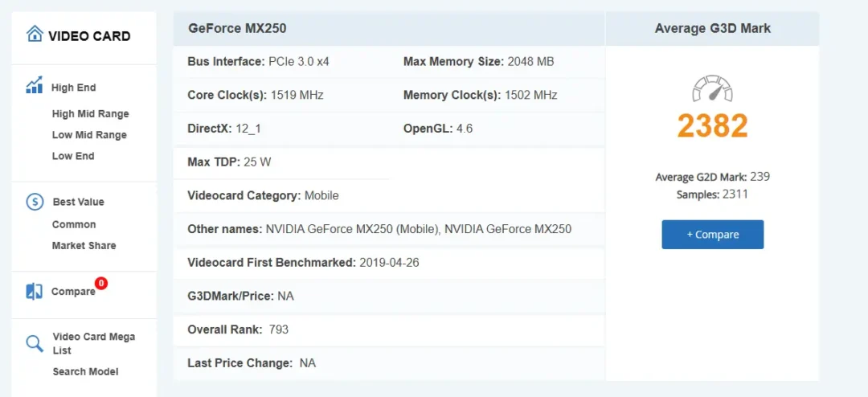The height and width of the screenshot is (397, 868).
Task: Click Max Memory Size 2048 MB
Action: coord(478,61)
